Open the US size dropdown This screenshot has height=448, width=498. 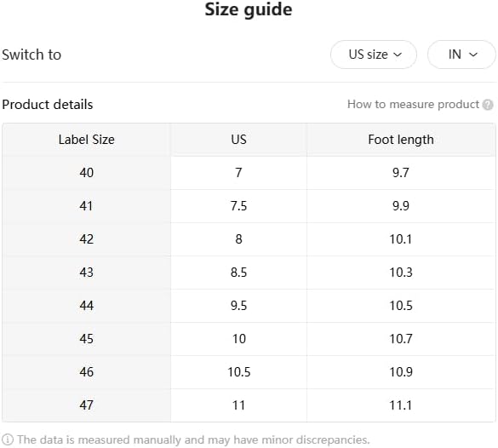(374, 55)
